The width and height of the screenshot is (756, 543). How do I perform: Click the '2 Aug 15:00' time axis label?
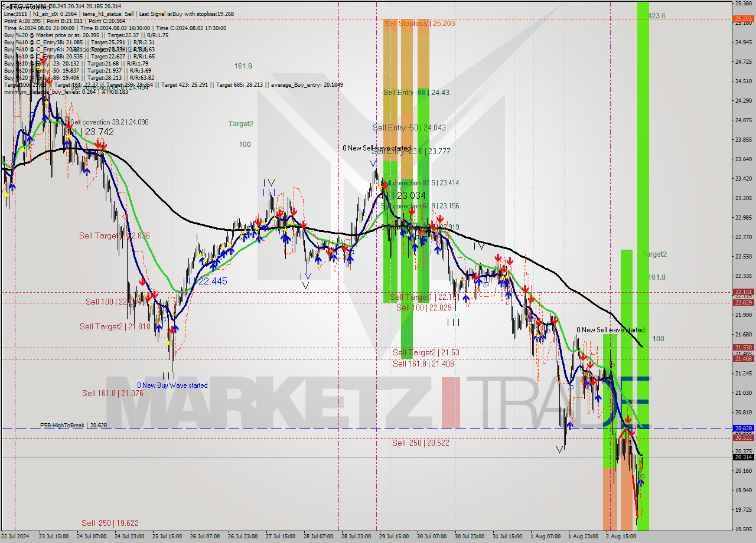pos(621,537)
